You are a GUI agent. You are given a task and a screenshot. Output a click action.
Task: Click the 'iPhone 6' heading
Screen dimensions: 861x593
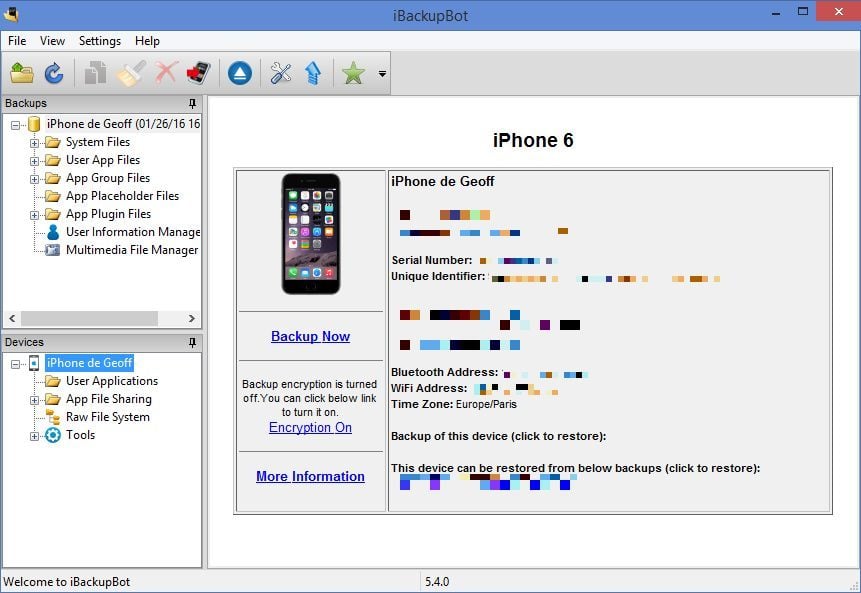[533, 141]
